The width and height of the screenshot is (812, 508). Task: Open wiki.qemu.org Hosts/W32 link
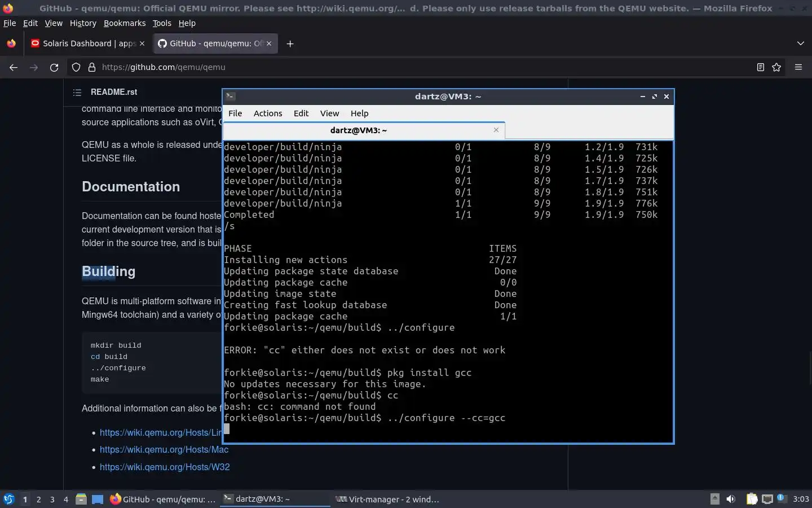pos(165,467)
